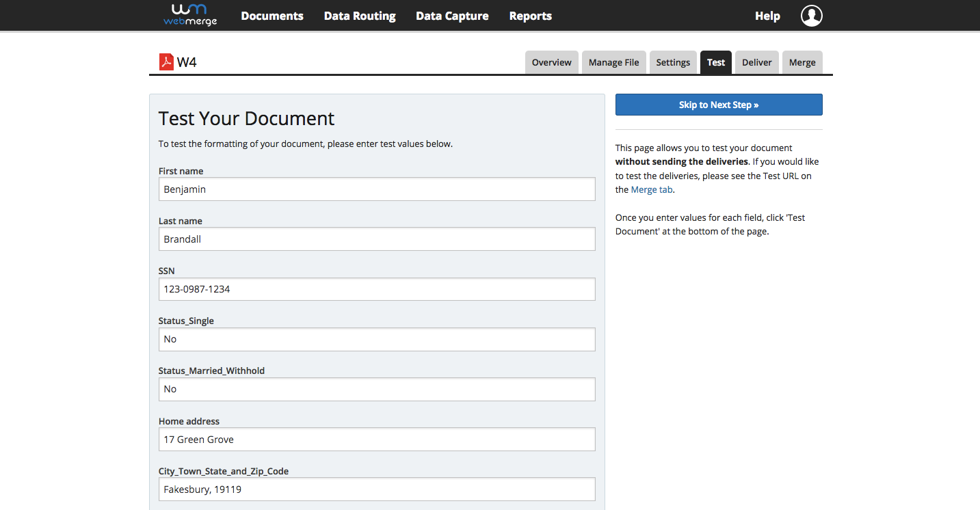Viewport: 980px width, 510px height.
Task: Focus the Last name field
Action: coord(377,239)
